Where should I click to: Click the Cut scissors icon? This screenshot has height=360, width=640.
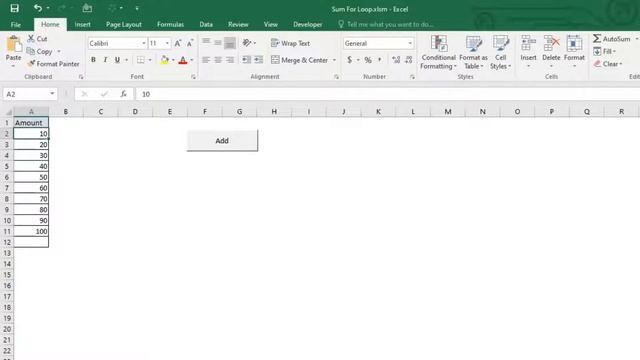coord(31,39)
